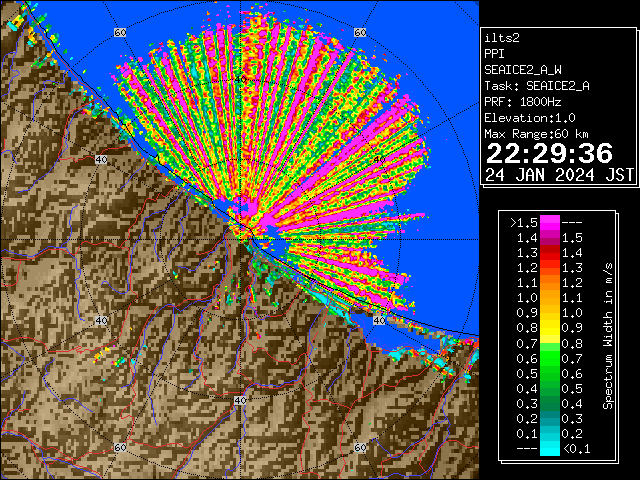Screen dimensions: 640x480
Task: Click the <0.1 legend label
Action: tap(576, 449)
